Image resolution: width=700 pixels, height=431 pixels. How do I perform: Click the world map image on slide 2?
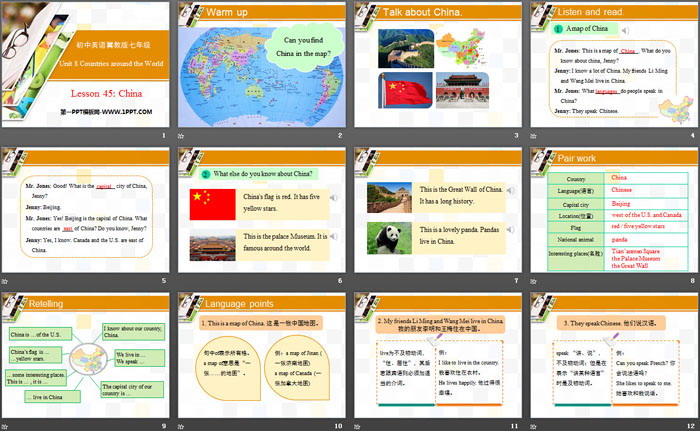(262, 77)
